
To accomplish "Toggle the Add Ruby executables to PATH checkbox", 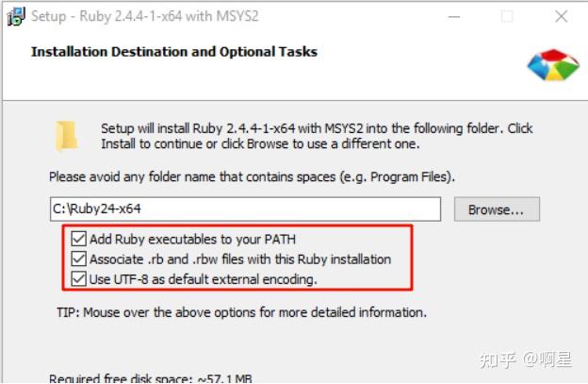I will 78,239.
